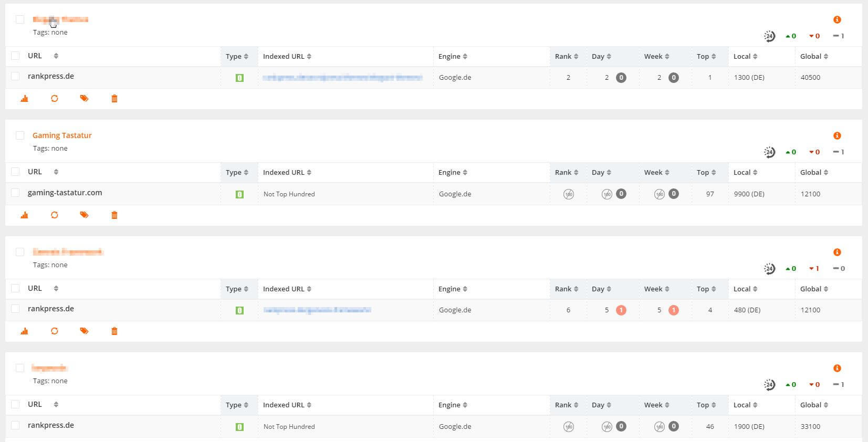Click red down-1 counter in card with Local 480 (DE)
This screenshot has width=868, height=442.
[814, 269]
